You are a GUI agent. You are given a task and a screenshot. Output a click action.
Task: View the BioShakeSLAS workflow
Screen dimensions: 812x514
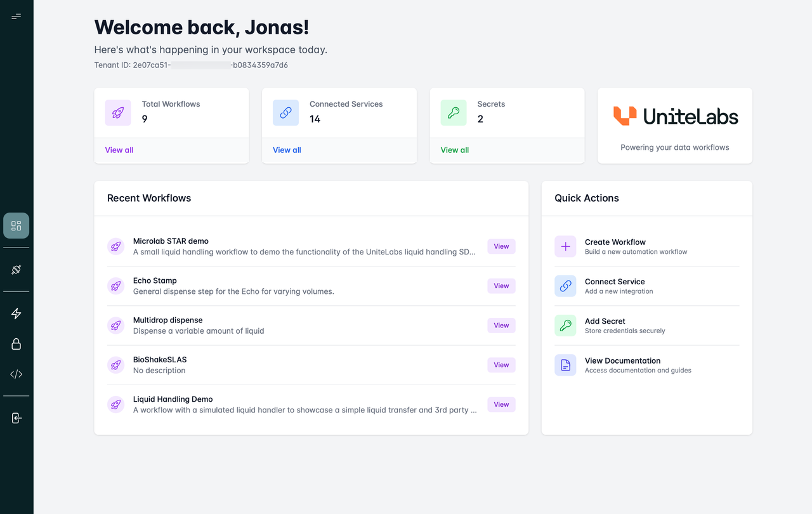pos(501,365)
